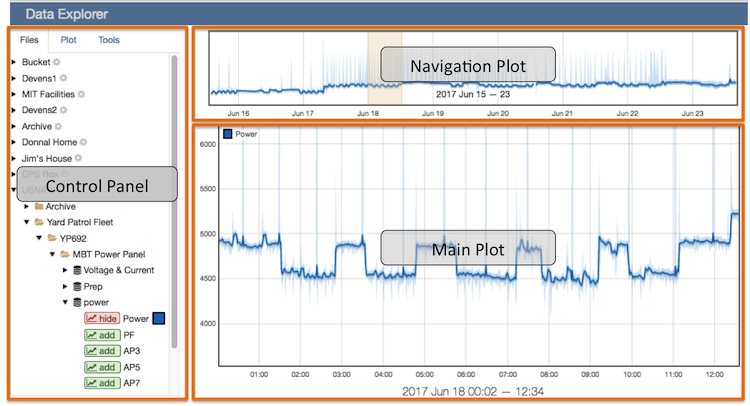This screenshot has height=406, width=750.
Task: Click the Prep database stream icon
Action: 77,286
